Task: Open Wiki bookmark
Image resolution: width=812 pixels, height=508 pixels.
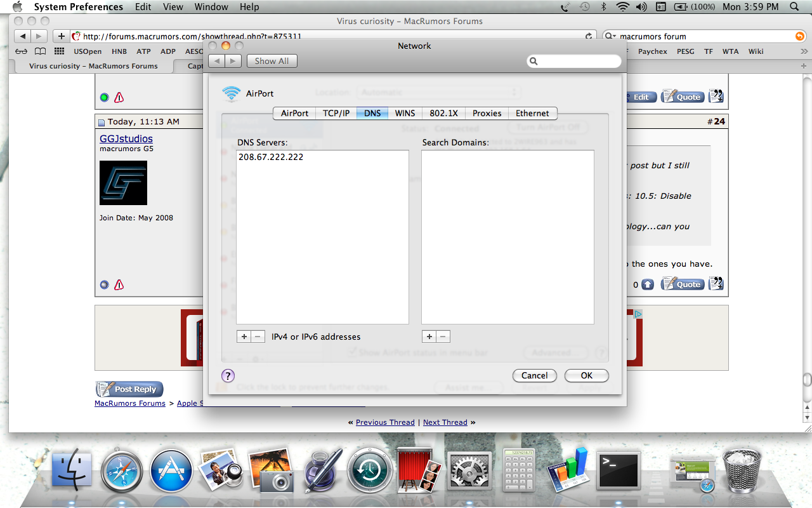Action: [x=756, y=51]
